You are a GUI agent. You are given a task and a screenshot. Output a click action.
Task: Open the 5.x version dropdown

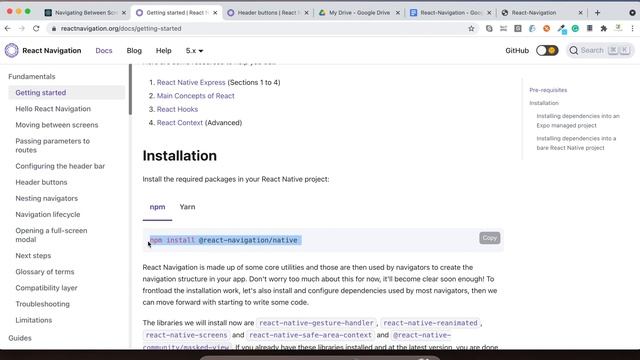coord(194,51)
